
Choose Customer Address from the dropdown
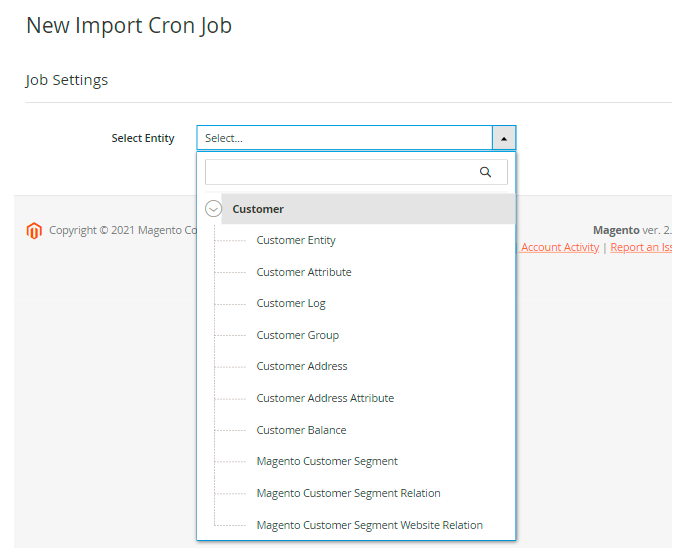pos(302,366)
